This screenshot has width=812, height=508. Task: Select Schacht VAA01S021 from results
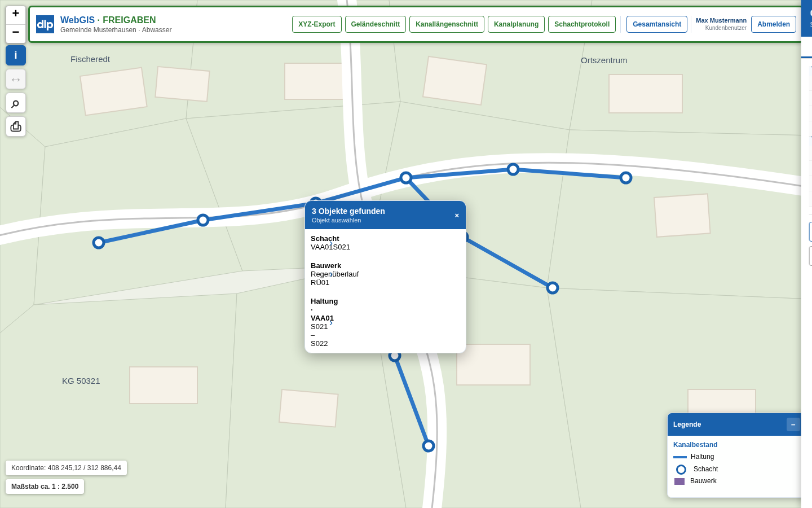coord(385,243)
